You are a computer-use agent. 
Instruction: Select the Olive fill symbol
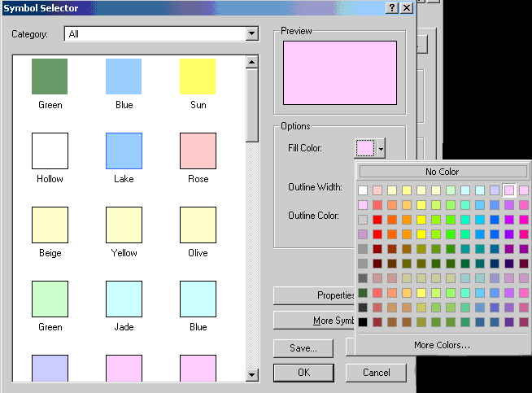pyautogui.click(x=198, y=225)
